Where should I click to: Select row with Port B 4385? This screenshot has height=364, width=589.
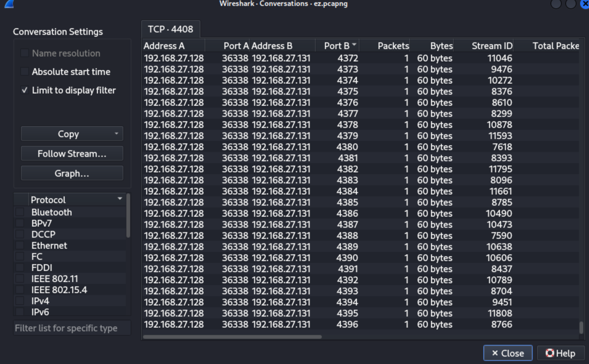pyautogui.click(x=361, y=202)
